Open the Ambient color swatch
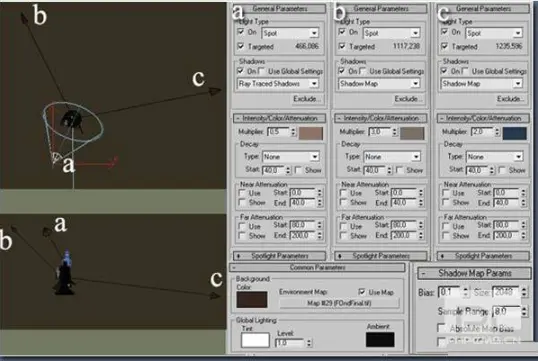This screenshot has width=538, height=361. (380, 339)
